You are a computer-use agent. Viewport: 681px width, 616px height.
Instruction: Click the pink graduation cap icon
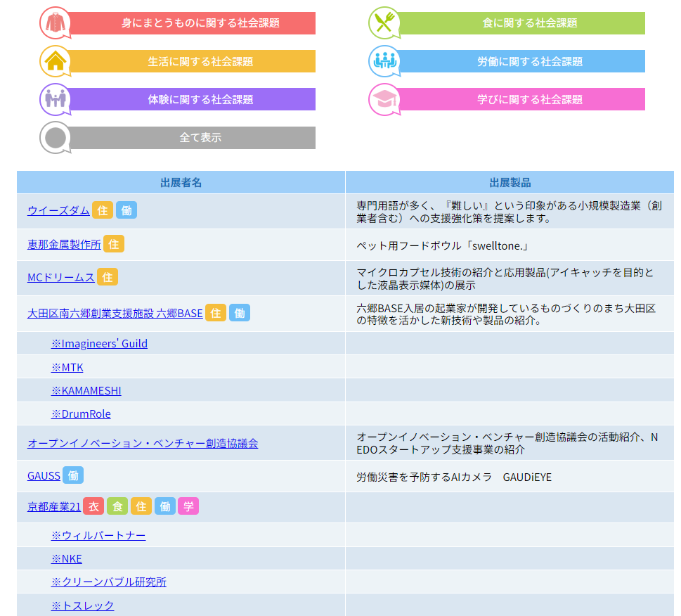384,99
